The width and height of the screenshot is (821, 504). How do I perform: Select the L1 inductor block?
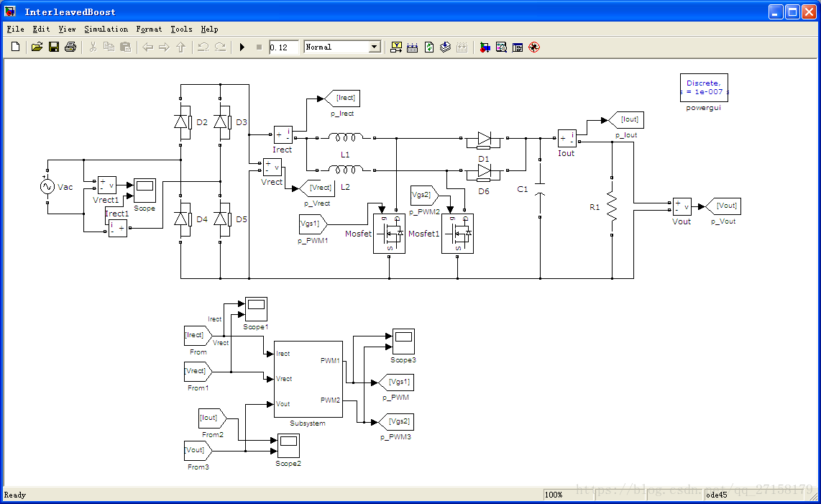[x=346, y=138]
